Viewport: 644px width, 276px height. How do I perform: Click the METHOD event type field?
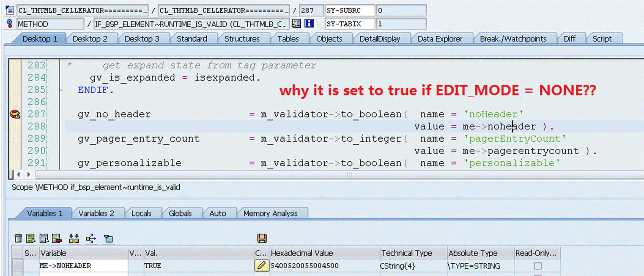50,24
